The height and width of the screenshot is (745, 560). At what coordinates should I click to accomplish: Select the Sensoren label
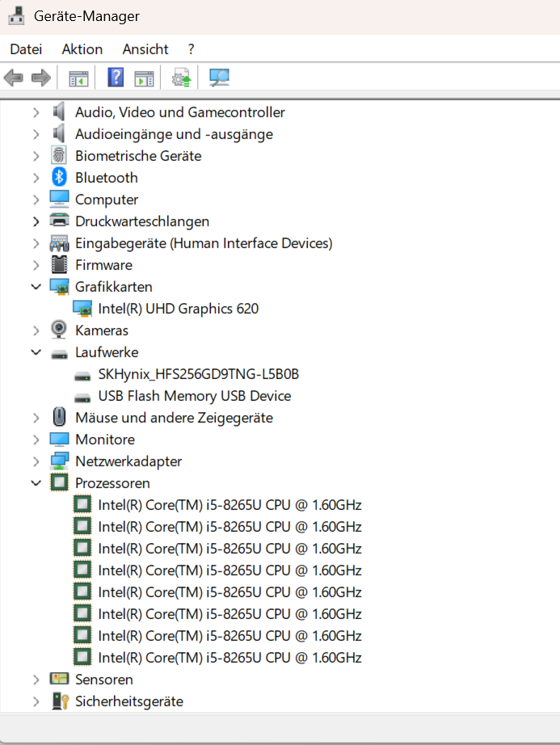point(104,680)
